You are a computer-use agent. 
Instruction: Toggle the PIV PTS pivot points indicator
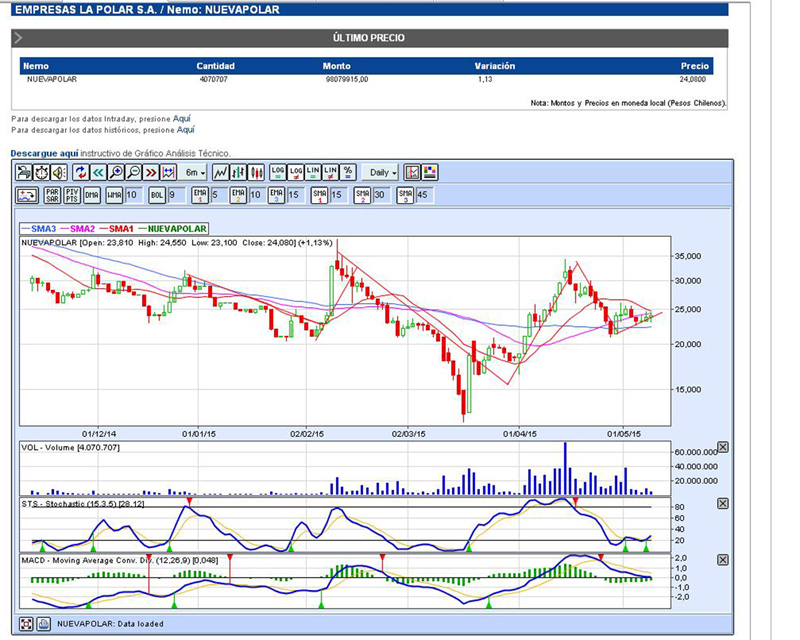(x=72, y=195)
